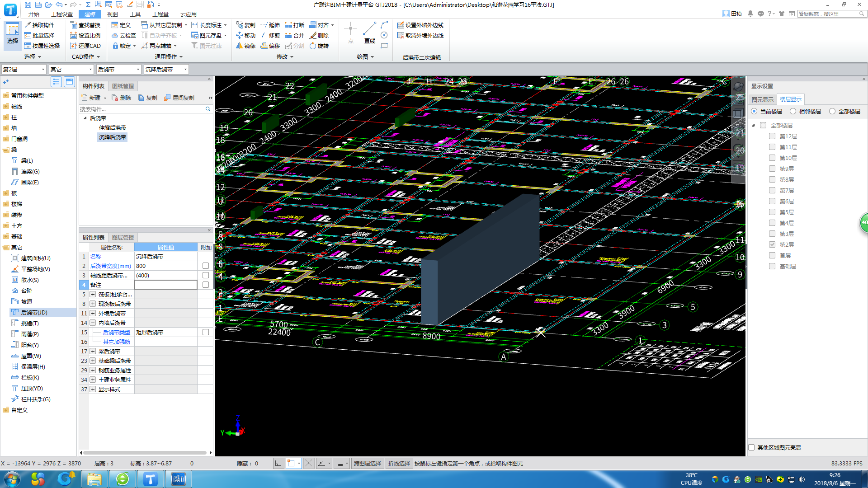Open File Explorer from taskbar
Image resolution: width=868 pixels, height=488 pixels.
(94, 479)
